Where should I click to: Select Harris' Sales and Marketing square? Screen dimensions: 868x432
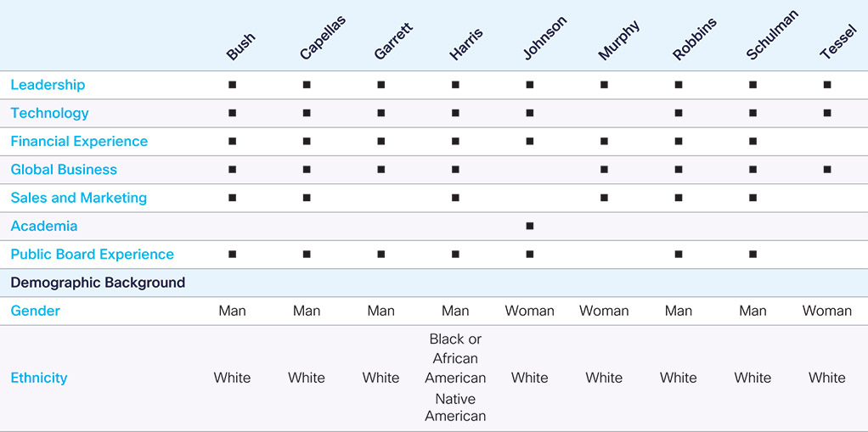coord(455,198)
